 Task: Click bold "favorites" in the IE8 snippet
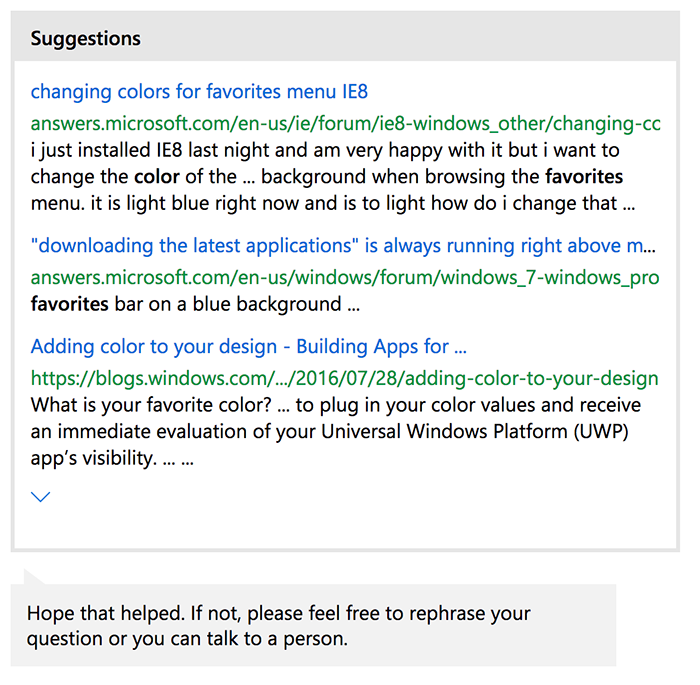click(x=583, y=177)
